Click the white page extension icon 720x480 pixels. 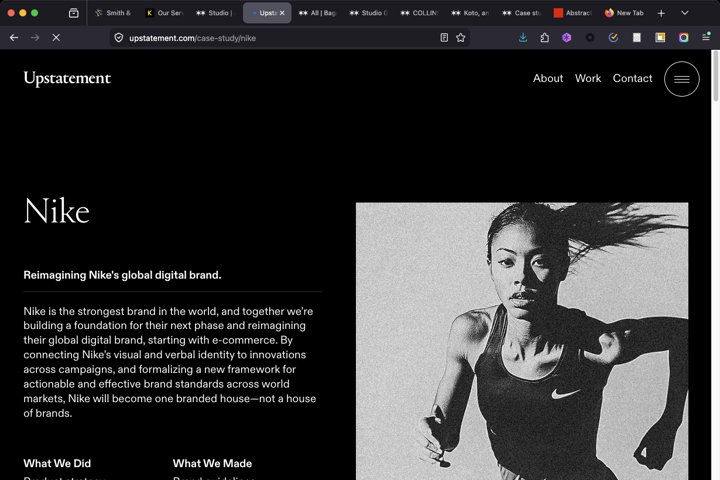tap(636, 38)
